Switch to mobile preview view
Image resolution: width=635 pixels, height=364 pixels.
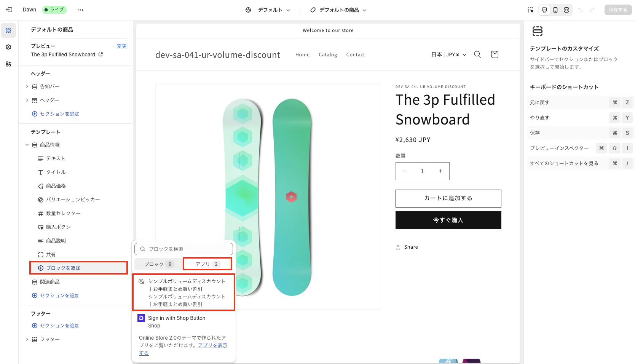(555, 10)
